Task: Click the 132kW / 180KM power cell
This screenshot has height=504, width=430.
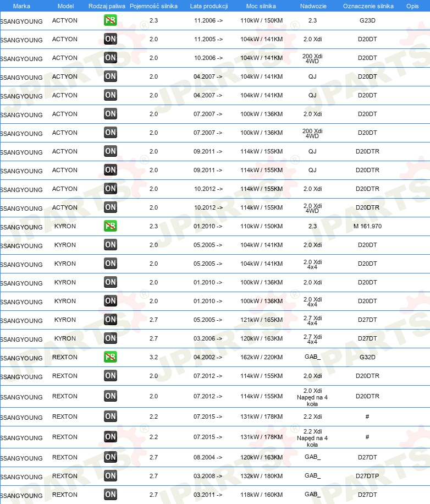Action: (x=261, y=476)
